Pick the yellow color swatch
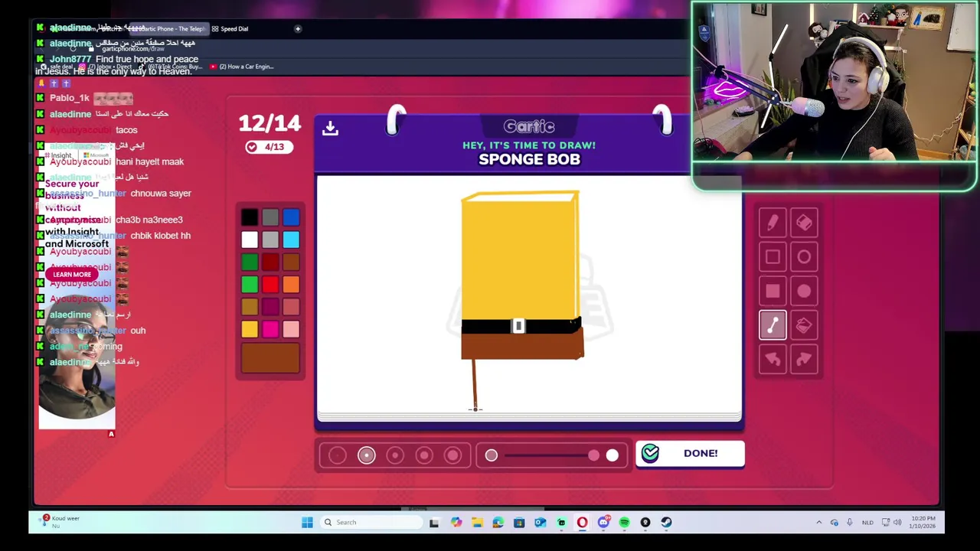This screenshot has height=551, width=980. pos(250,329)
